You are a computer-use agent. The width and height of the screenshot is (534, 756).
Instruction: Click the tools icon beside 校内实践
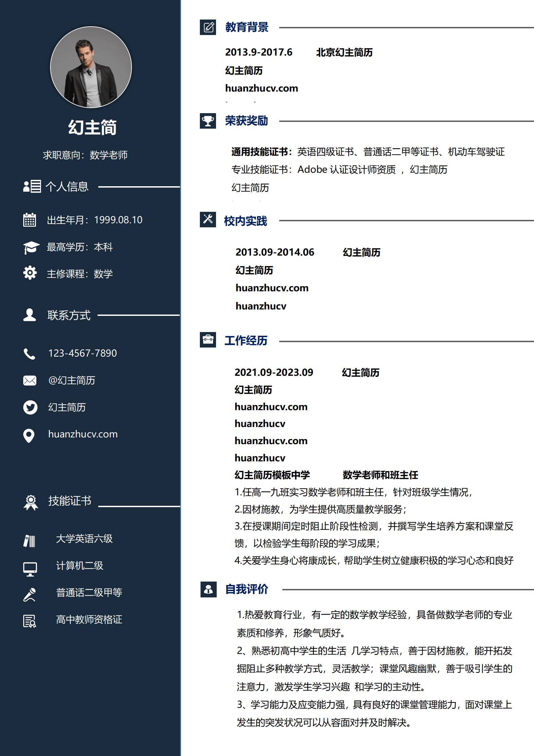tap(208, 220)
